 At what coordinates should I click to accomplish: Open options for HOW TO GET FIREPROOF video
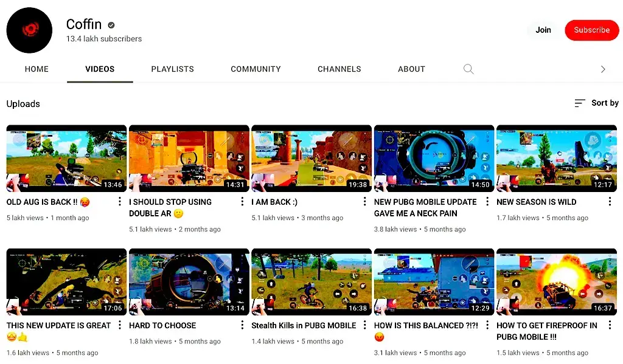point(610,325)
